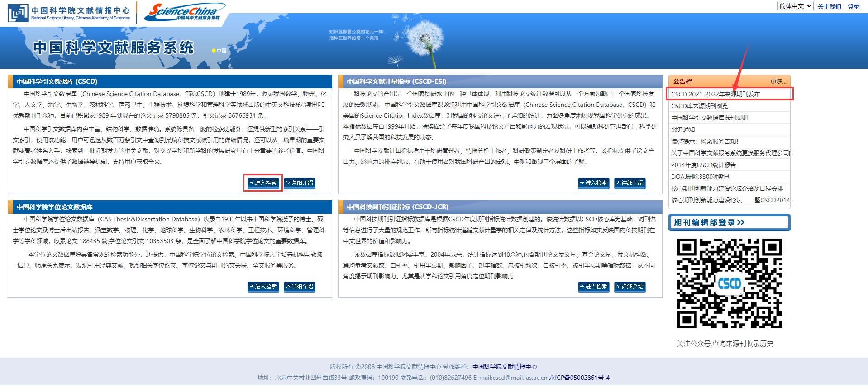
Task: Click 详细介绍 for 学位论文数据库
Action: [300, 287]
